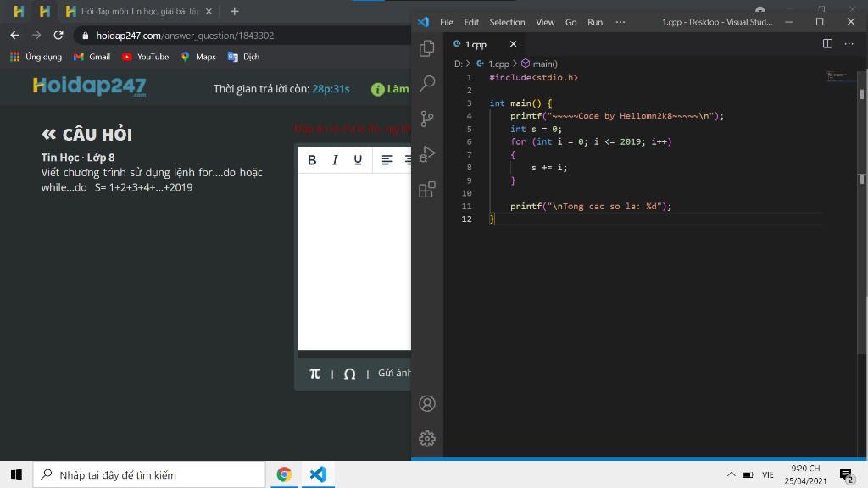This screenshot has width=868, height=488.
Task: Go back in the Chrome browser
Action: (x=15, y=35)
